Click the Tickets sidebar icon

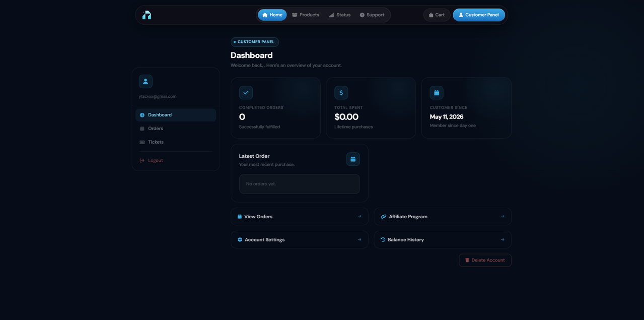pos(142,142)
